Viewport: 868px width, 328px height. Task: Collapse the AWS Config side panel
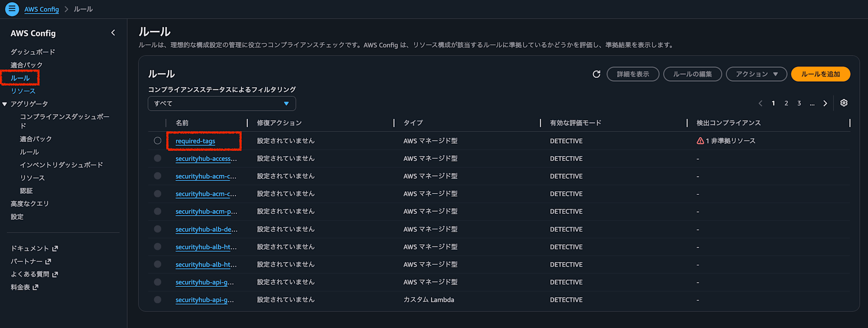pyautogui.click(x=113, y=33)
